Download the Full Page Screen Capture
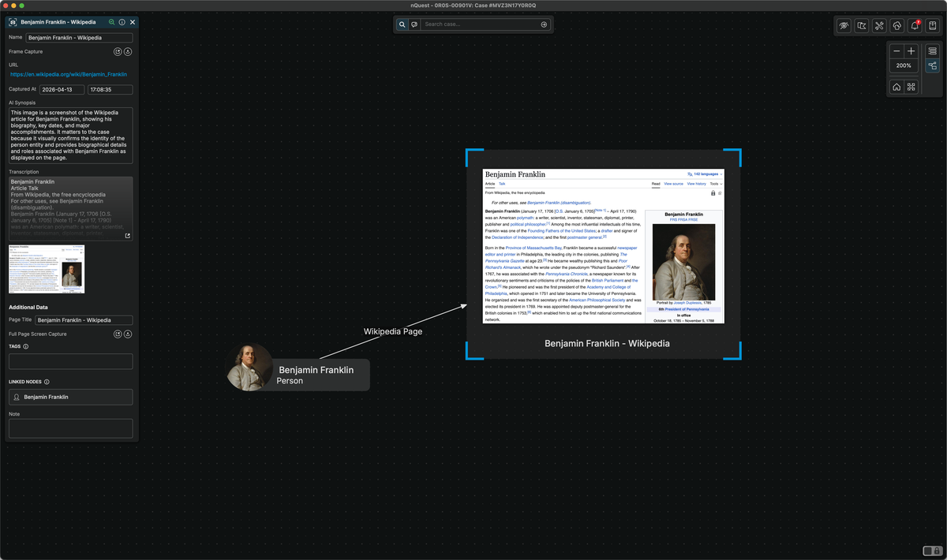947x560 pixels. point(129,334)
